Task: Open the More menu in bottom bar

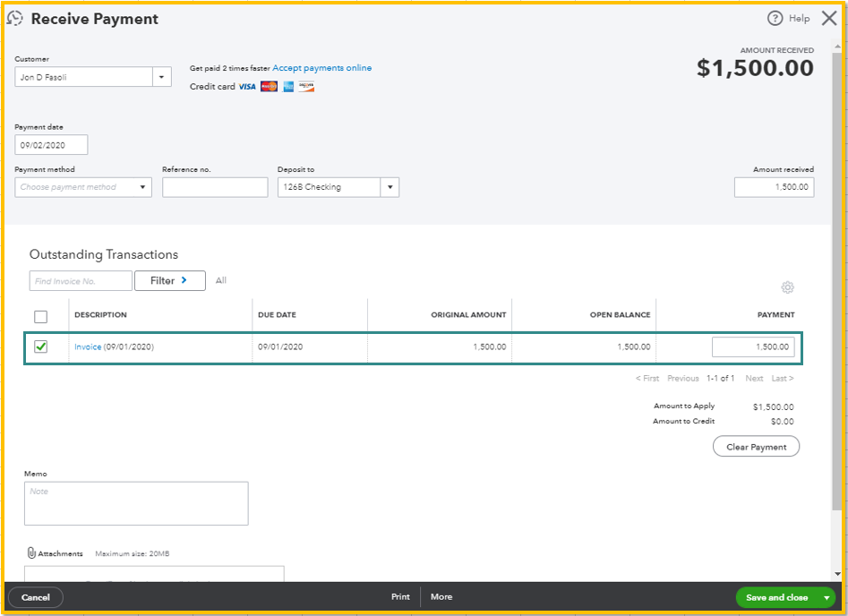Action: [x=441, y=596]
